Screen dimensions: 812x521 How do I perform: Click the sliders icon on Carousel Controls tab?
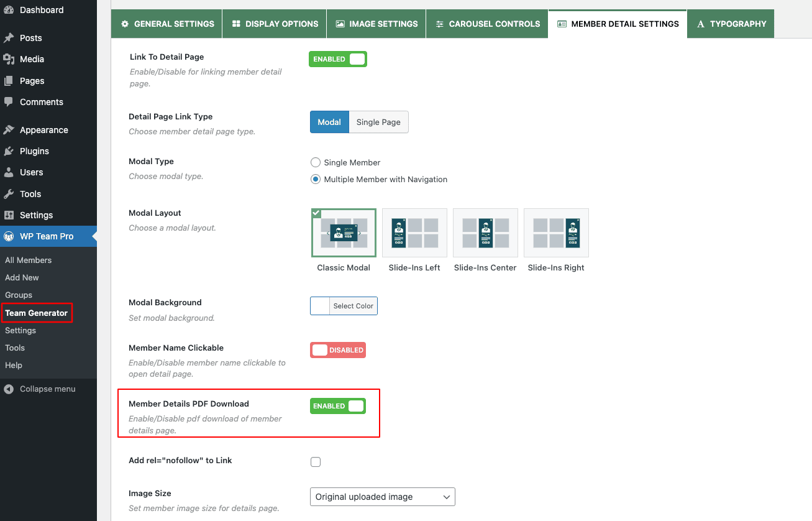click(440, 24)
